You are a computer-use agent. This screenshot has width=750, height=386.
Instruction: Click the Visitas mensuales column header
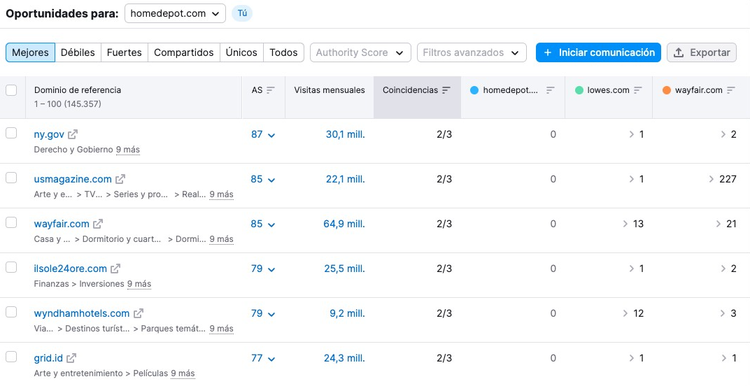pos(329,90)
